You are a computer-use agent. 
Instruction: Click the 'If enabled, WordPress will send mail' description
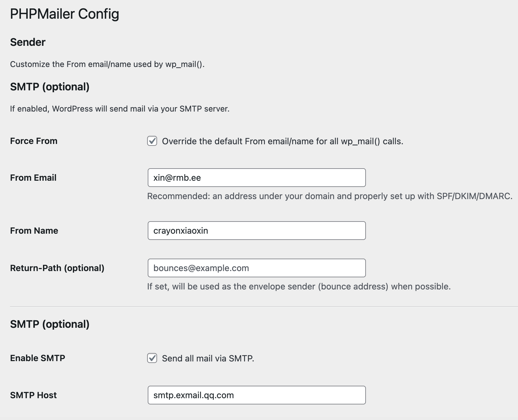pyautogui.click(x=120, y=109)
